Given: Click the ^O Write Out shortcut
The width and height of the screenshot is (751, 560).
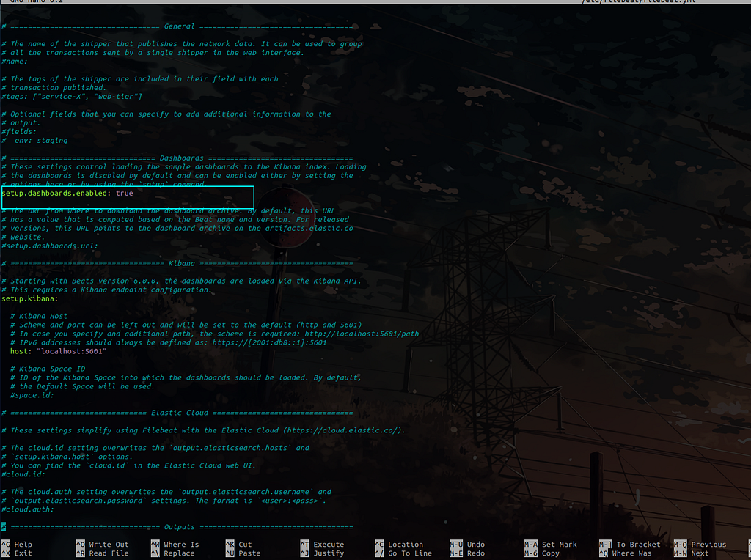Looking at the screenshot, I should 103,545.
